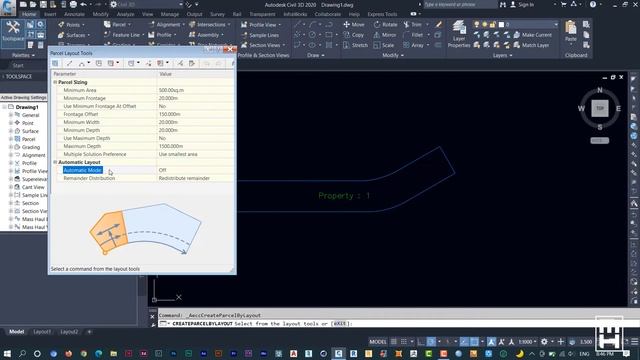Click the Minimum Area value 500.00sq.m
640x360 pixels.
171,90
